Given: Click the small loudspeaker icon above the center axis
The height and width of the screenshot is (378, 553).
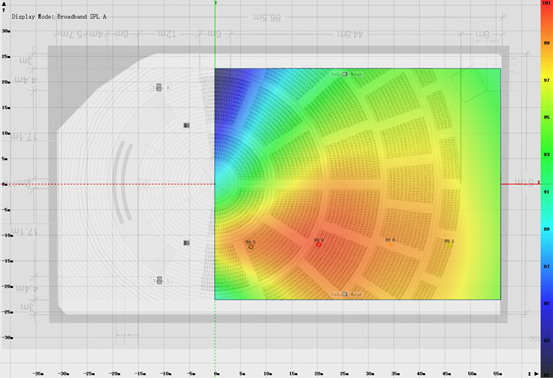Looking at the screenshot, I should pos(187,125).
